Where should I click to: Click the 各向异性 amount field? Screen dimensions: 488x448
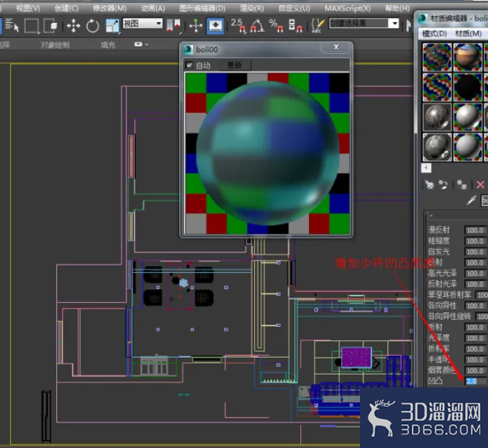pos(475,306)
